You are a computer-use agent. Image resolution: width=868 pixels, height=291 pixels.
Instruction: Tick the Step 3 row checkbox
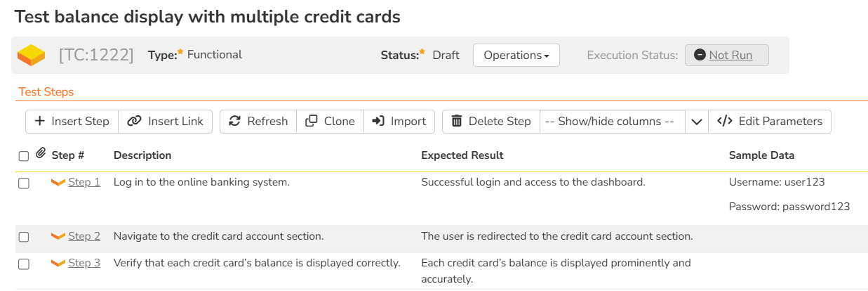click(24, 264)
